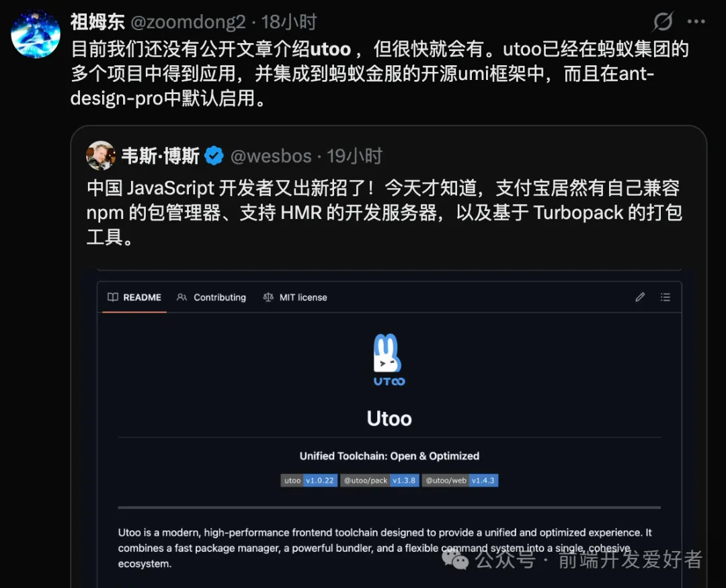Click the Utoo README heading
This screenshot has height=588, width=726.
tap(389, 419)
